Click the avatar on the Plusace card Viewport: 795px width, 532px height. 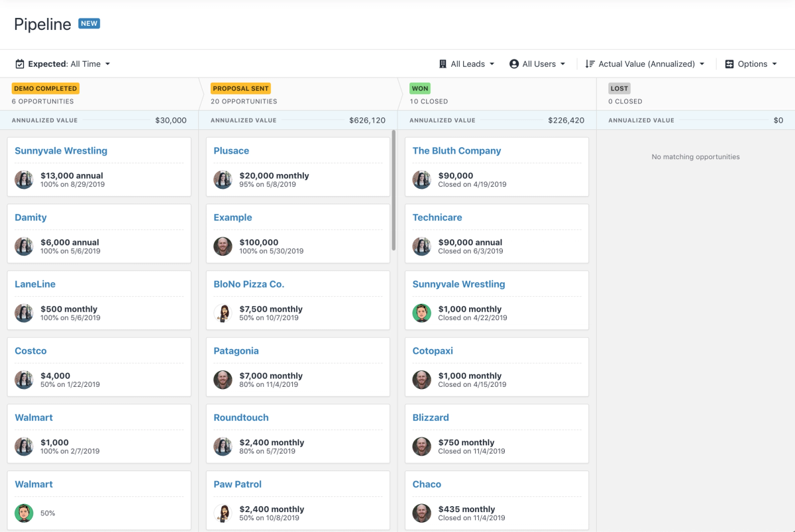pyautogui.click(x=223, y=180)
